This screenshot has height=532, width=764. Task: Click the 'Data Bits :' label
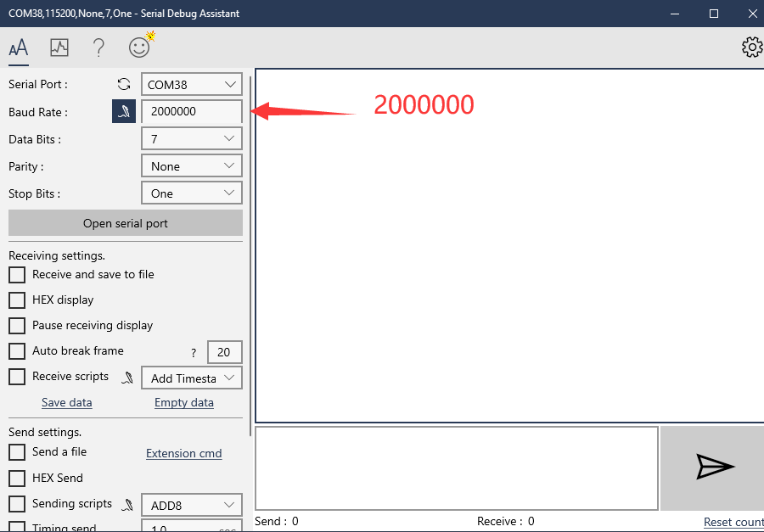coord(35,139)
